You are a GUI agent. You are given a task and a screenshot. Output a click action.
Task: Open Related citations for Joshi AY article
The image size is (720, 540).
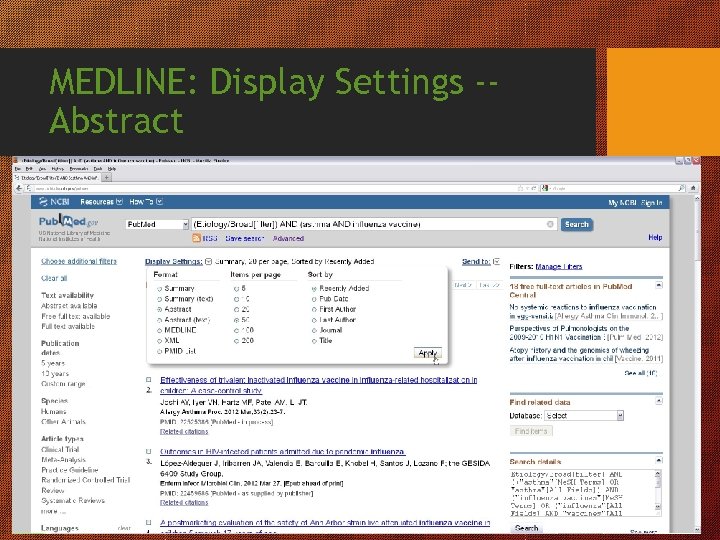(184, 432)
